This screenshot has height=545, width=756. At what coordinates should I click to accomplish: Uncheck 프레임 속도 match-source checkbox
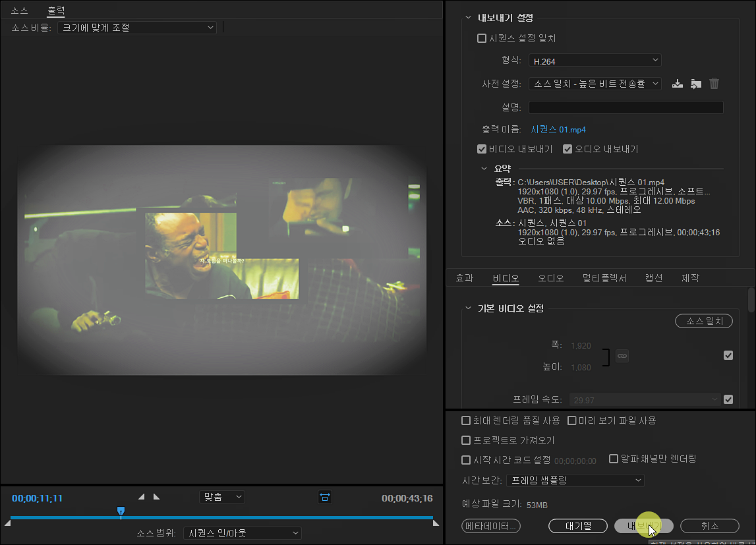728,399
